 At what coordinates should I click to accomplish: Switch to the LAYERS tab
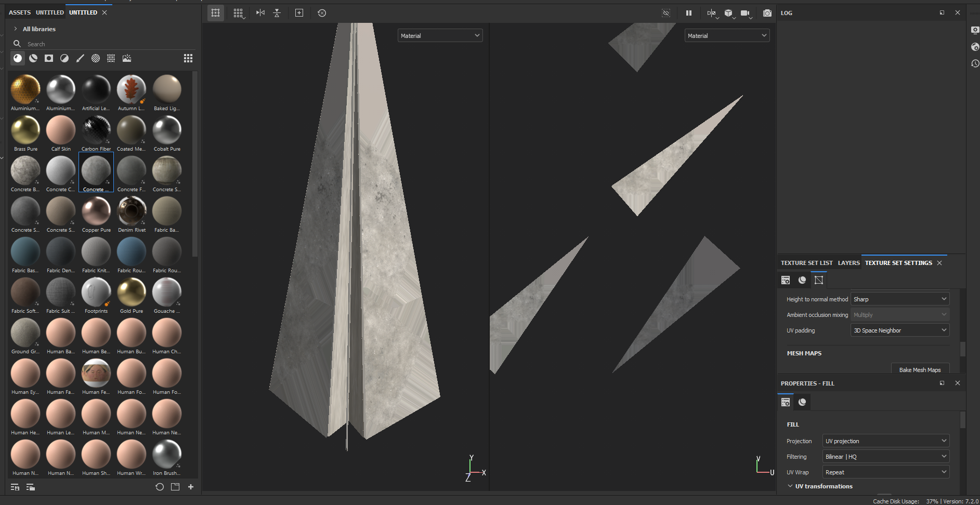tap(848, 263)
